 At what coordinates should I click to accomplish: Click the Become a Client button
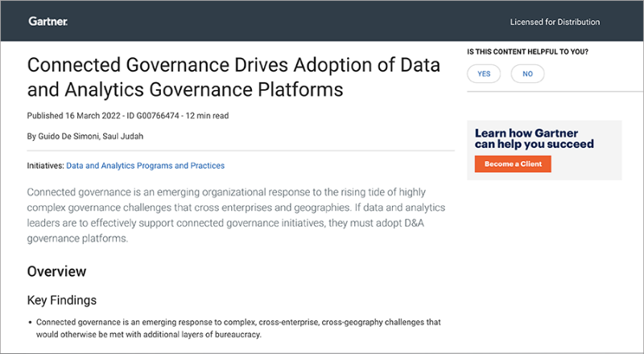513,164
